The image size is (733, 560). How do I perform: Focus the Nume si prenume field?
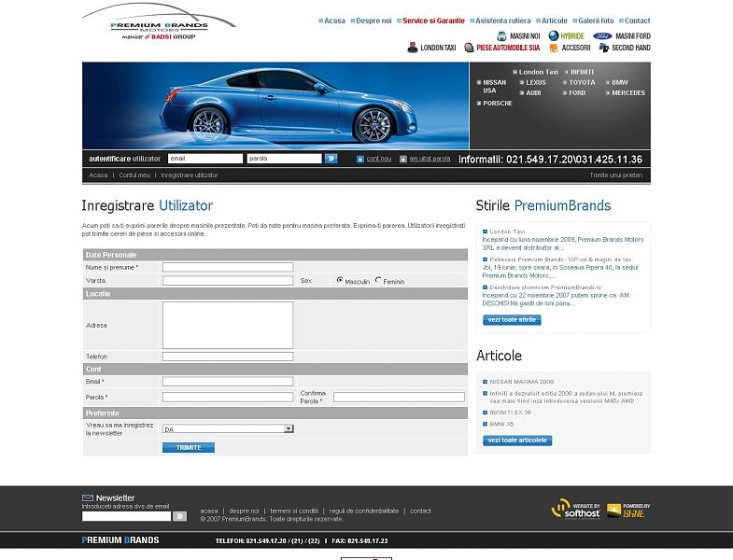228,267
